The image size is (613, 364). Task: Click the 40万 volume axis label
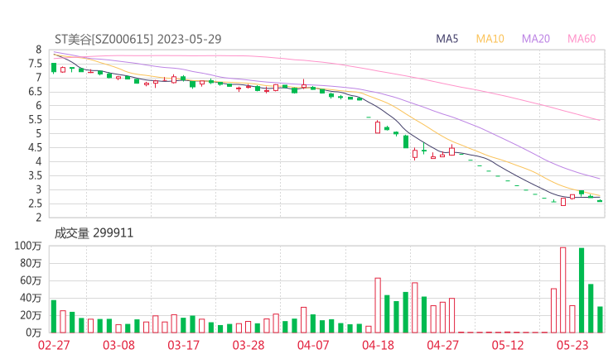coord(31,298)
